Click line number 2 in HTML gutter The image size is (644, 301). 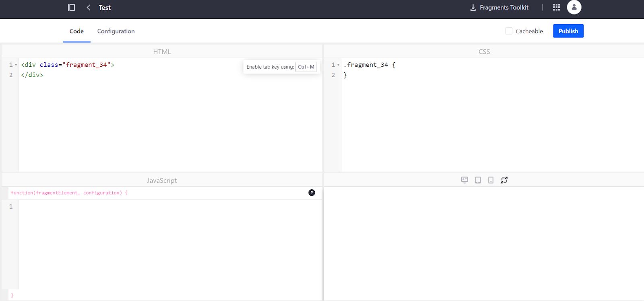(x=11, y=75)
